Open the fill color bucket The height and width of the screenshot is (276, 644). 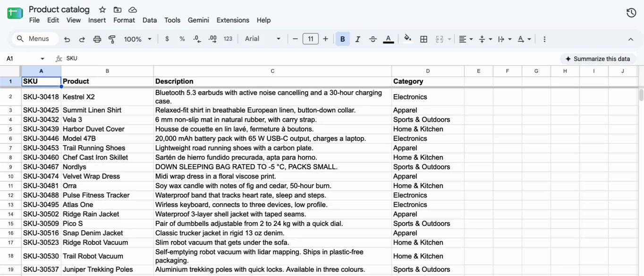(x=408, y=39)
